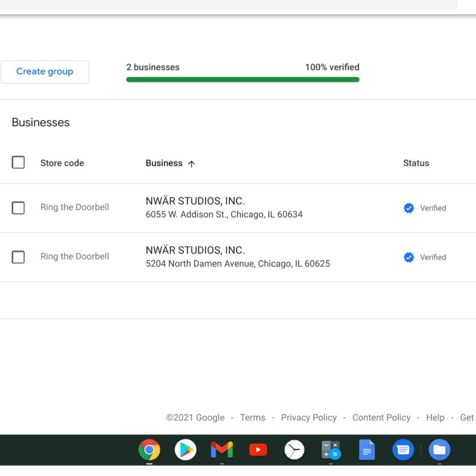476x476 pixels.
Task: Toggle the select-all businesses checkbox
Action: pyautogui.click(x=18, y=162)
